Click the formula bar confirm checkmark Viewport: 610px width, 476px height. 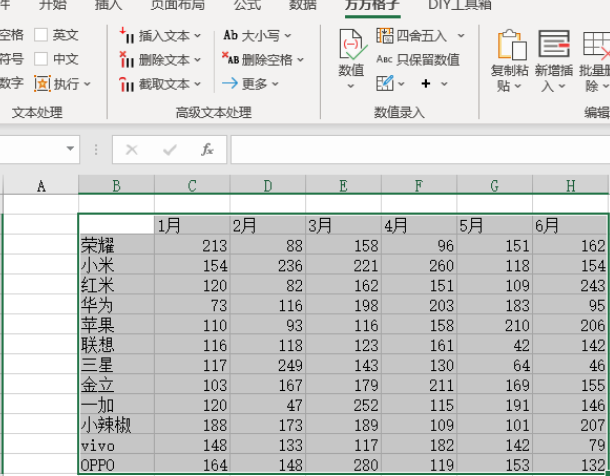tap(170, 150)
